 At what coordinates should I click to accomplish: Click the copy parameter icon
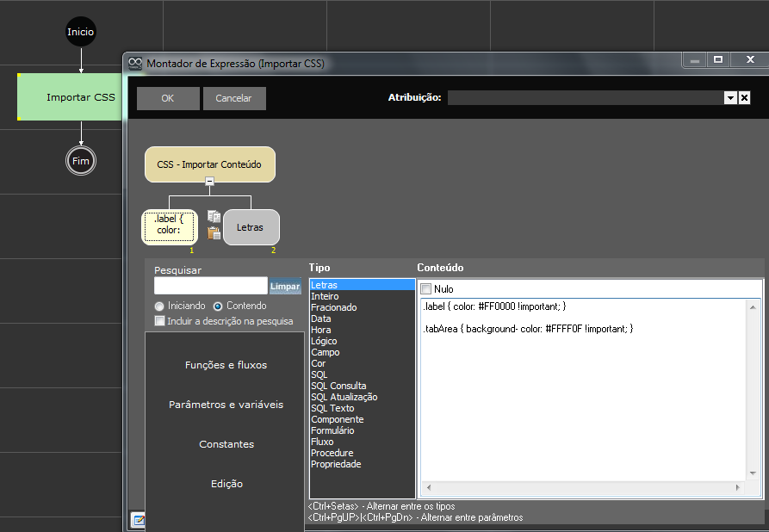(x=214, y=216)
